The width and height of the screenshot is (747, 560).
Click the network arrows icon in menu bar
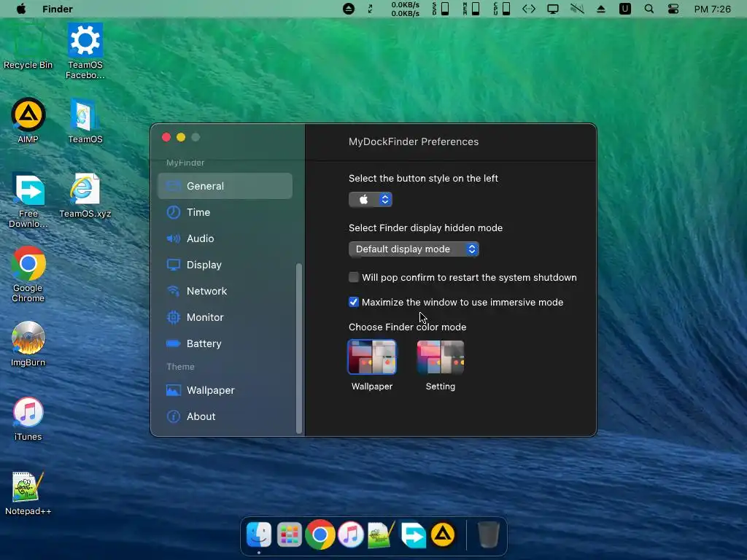(529, 9)
